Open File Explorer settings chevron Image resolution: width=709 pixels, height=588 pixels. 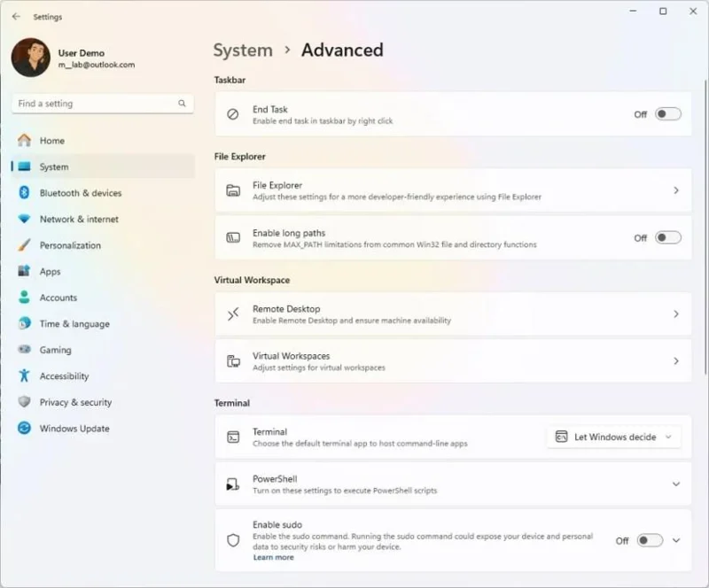tap(676, 190)
